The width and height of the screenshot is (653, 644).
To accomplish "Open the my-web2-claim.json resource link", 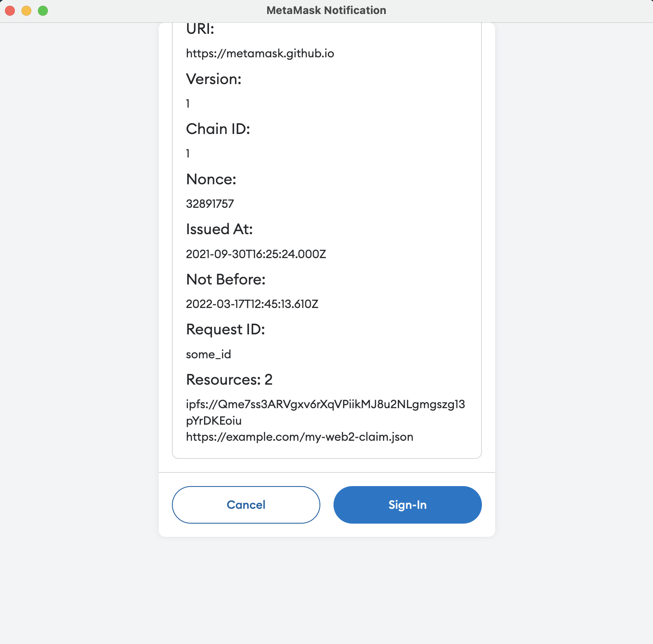I will (300, 437).
